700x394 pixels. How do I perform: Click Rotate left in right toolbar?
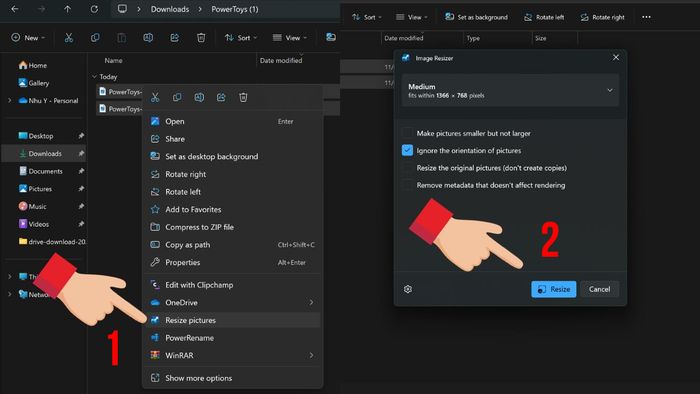(544, 17)
